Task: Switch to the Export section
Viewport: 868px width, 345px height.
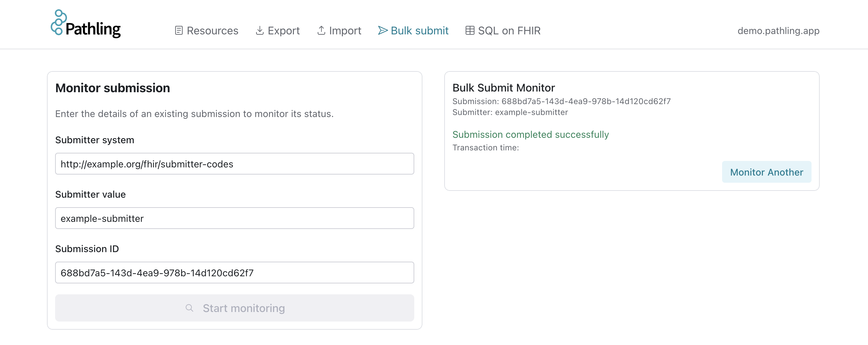Action: coord(284,31)
